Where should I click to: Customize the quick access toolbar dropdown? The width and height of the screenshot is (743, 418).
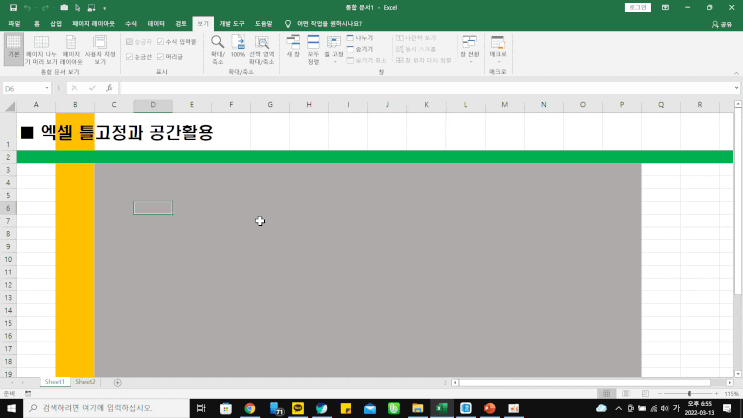click(x=105, y=8)
